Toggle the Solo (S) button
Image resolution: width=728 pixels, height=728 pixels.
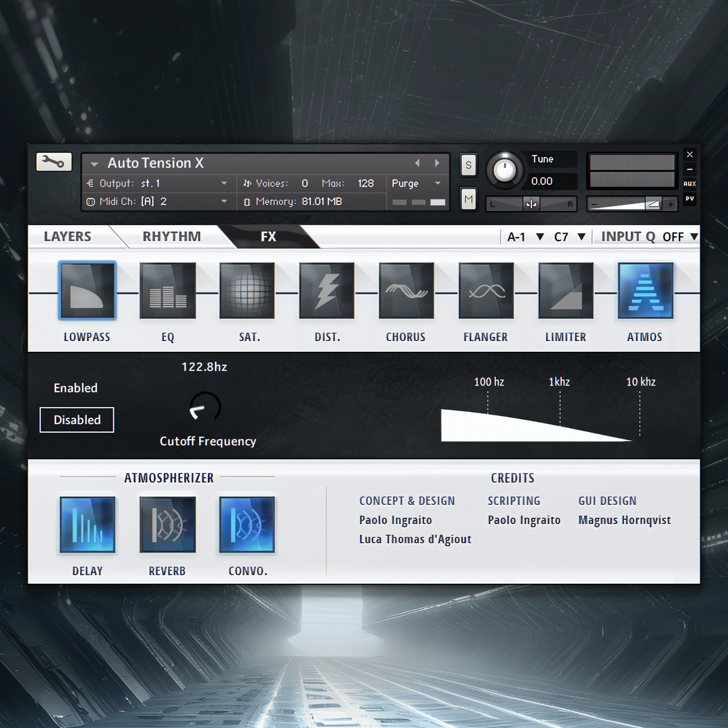click(x=468, y=165)
